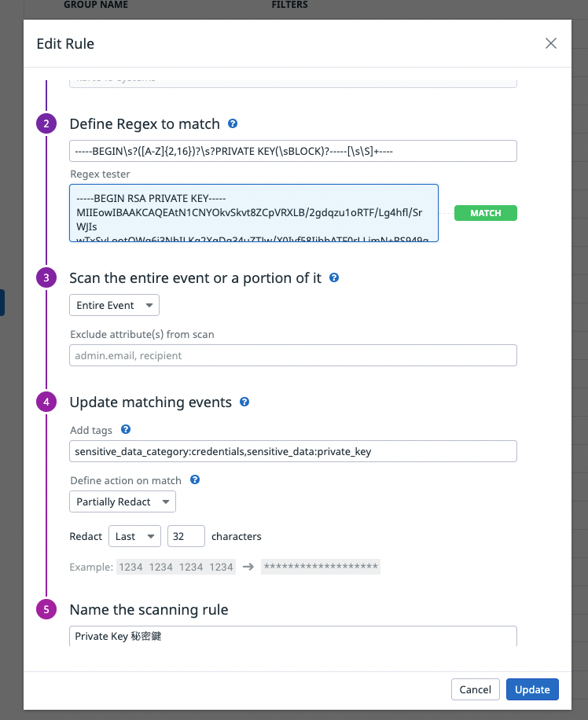Screen dimensions: 588x720
Task: Click the step 2 numbered circle
Action: click(46, 123)
